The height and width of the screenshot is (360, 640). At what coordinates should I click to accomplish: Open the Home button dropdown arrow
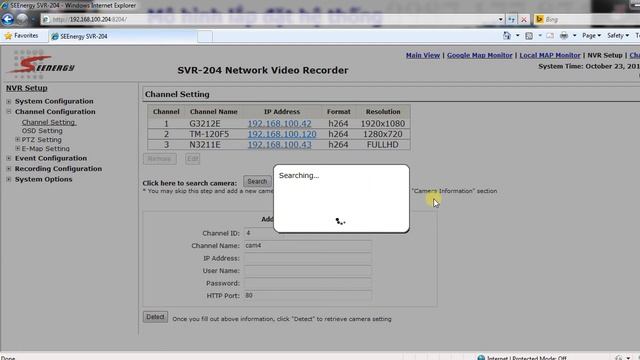518,36
